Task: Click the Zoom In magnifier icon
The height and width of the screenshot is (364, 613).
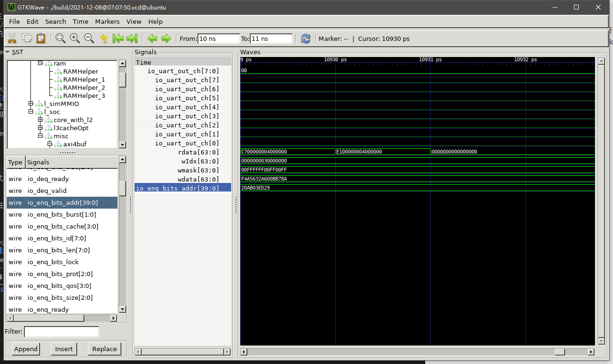Action: tap(75, 38)
